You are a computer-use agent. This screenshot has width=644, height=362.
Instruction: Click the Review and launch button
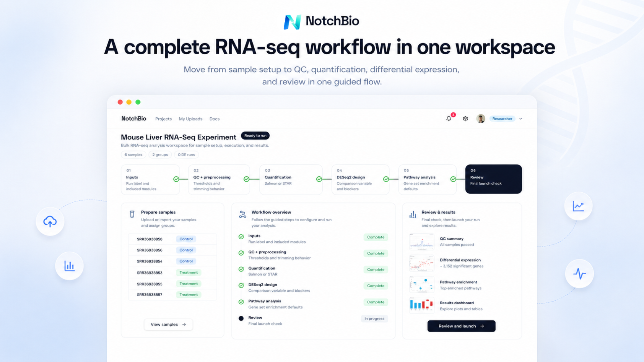(461, 326)
